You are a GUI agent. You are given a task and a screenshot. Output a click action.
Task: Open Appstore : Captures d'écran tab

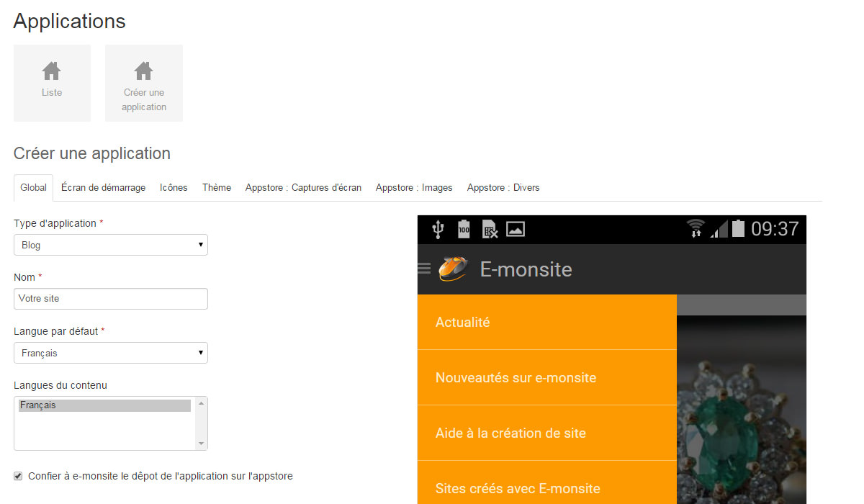303,187
